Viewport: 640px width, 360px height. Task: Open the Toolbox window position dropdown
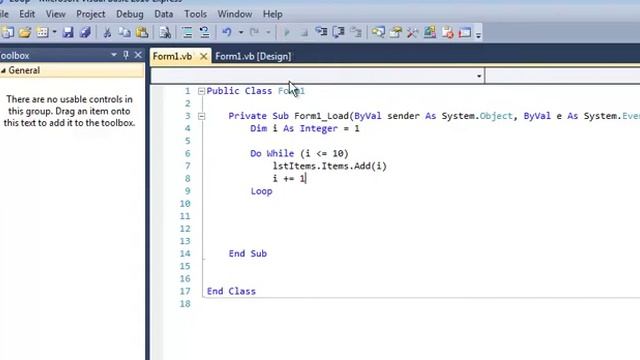point(114,55)
